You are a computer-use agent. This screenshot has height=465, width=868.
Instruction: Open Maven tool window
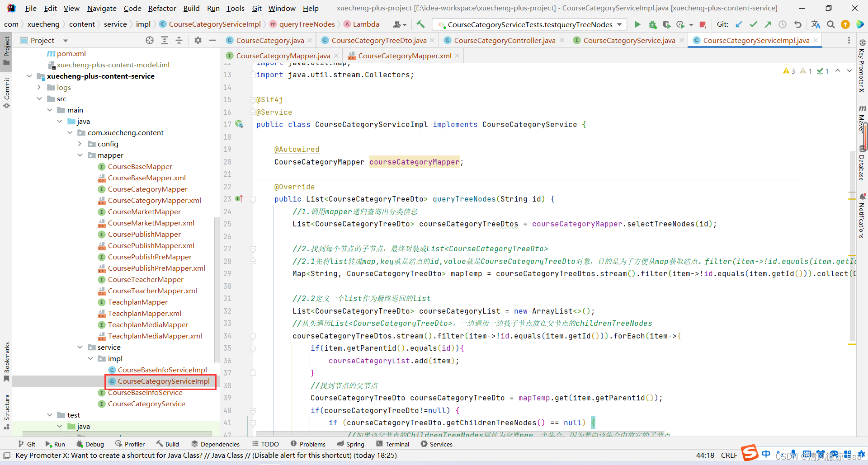click(862, 119)
